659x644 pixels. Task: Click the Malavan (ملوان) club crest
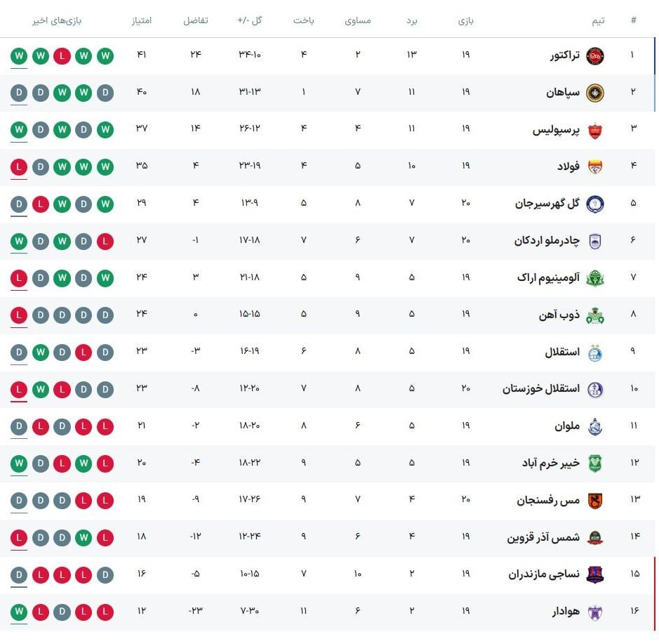click(x=594, y=426)
